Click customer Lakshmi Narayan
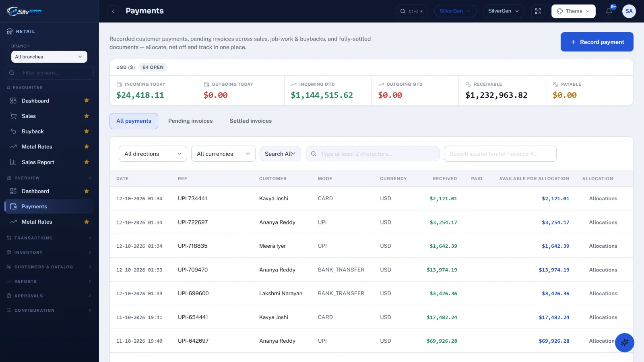Viewport: 644px width, 362px height. [281, 294]
